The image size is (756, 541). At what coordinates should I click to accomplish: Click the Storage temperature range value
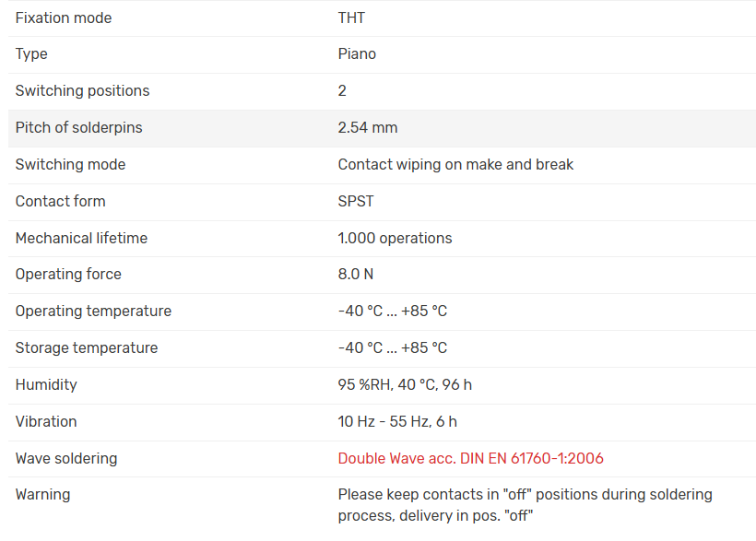click(x=392, y=347)
